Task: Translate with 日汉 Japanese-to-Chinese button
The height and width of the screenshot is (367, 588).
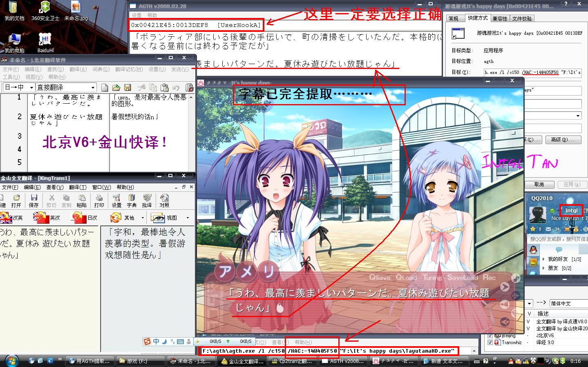Action: pos(84,218)
